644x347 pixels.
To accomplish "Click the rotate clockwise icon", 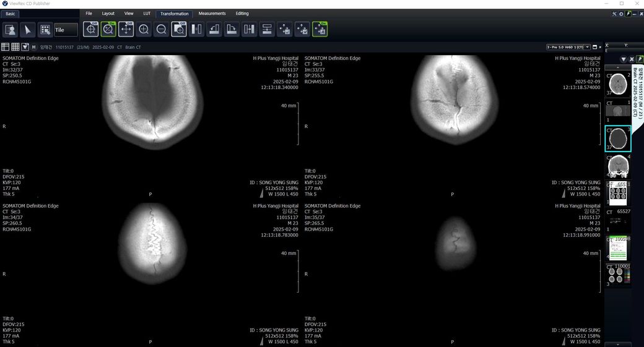I will (x=232, y=29).
